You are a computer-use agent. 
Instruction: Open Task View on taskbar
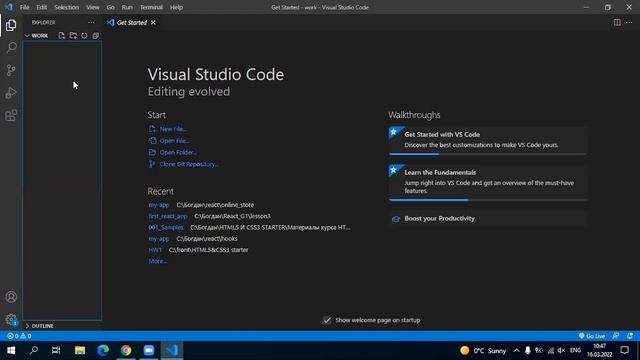(56, 350)
